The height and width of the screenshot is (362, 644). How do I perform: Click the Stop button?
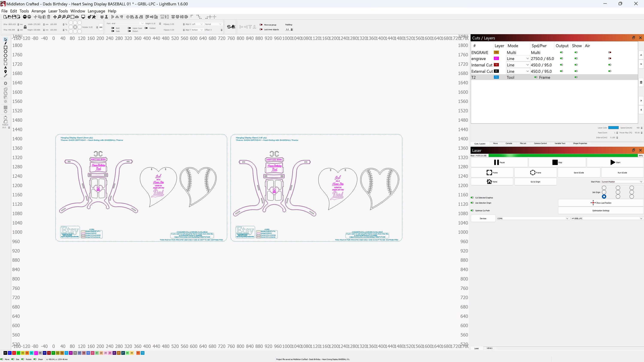pyautogui.click(x=557, y=162)
